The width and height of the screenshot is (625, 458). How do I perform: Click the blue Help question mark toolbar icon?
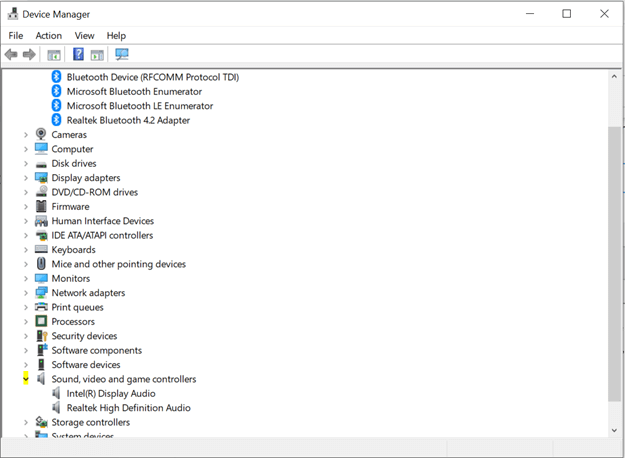pyautogui.click(x=78, y=54)
